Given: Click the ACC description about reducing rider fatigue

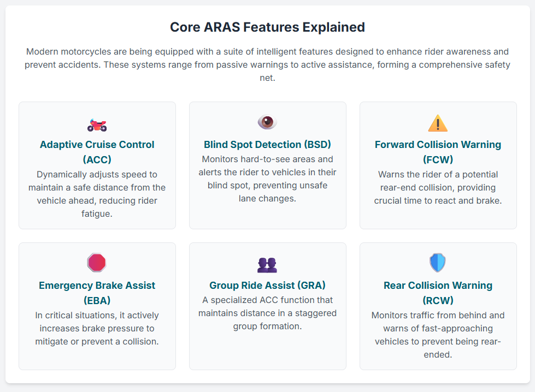Looking at the screenshot, I should [x=97, y=194].
